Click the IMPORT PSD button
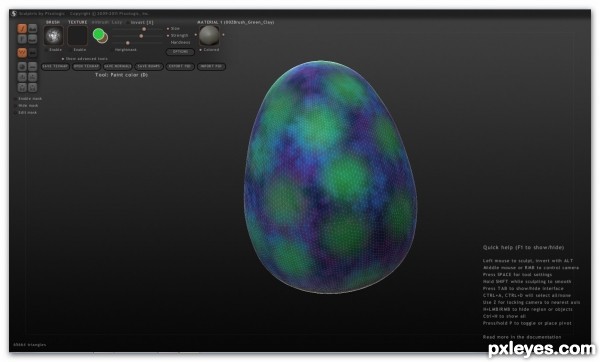The width and height of the screenshot is (600, 362). 211,67
